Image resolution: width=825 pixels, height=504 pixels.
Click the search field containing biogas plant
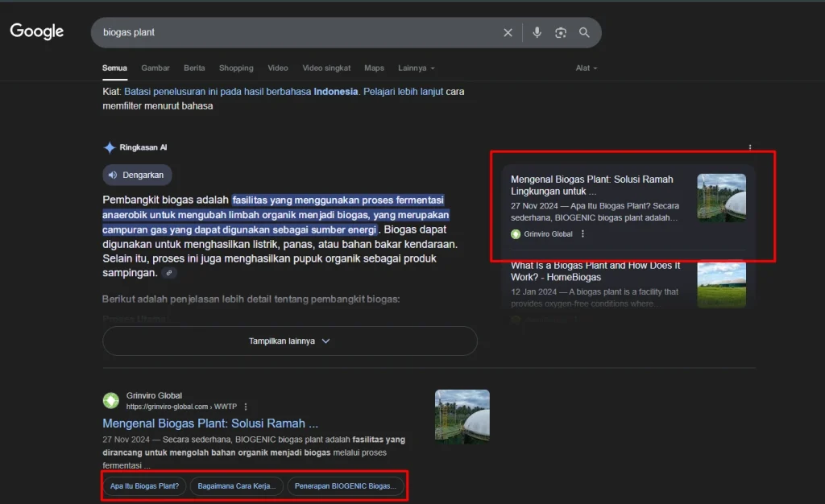[290, 33]
